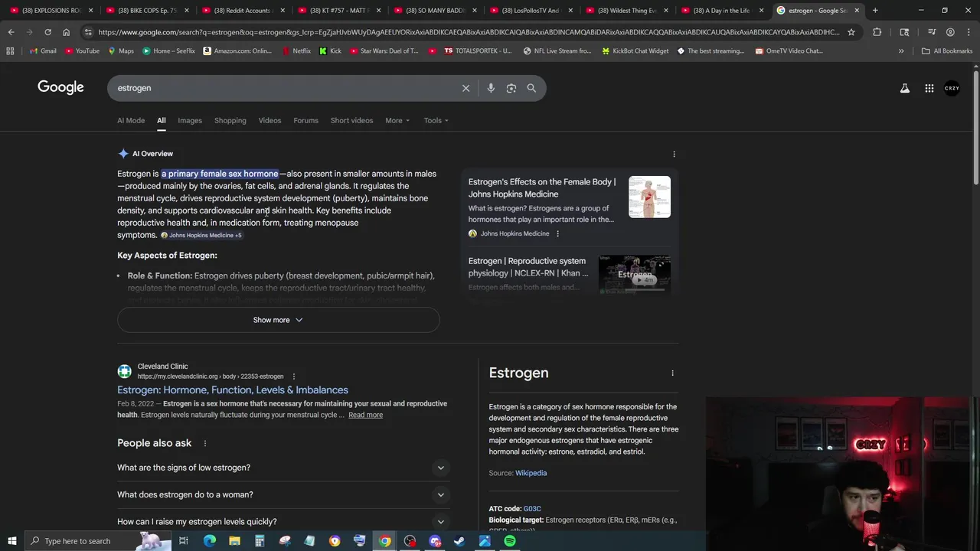Open a new browser tab with plus
Image resolution: width=980 pixels, height=551 pixels.
(x=875, y=11)
